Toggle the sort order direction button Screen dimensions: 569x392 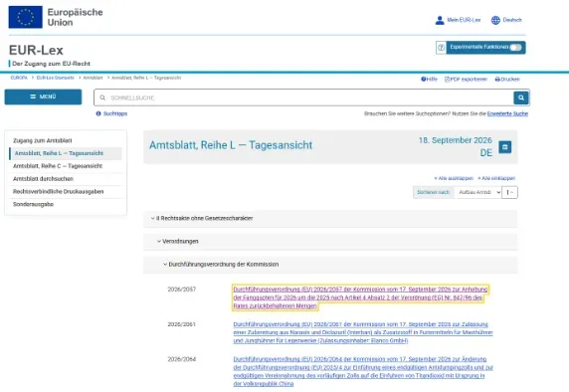coord(510,192)
